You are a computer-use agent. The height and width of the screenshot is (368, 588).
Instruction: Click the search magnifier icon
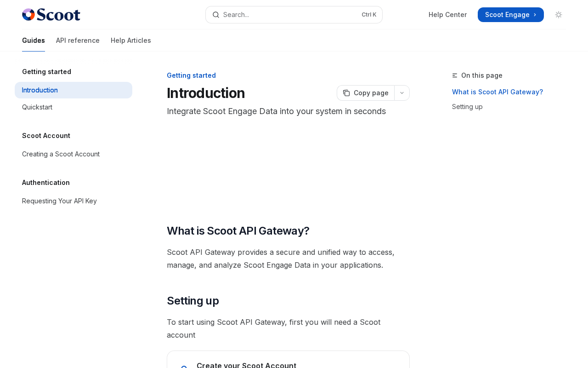coord(216,15)
